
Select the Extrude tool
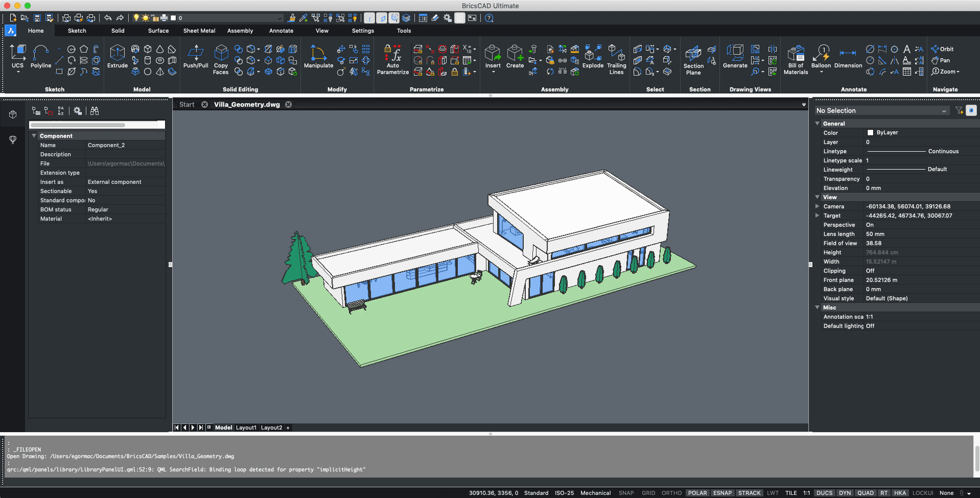click(117, 57)
